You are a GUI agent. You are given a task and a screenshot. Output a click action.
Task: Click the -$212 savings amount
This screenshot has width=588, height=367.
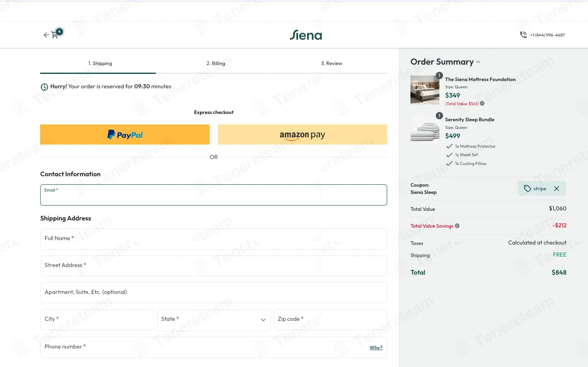559,226
